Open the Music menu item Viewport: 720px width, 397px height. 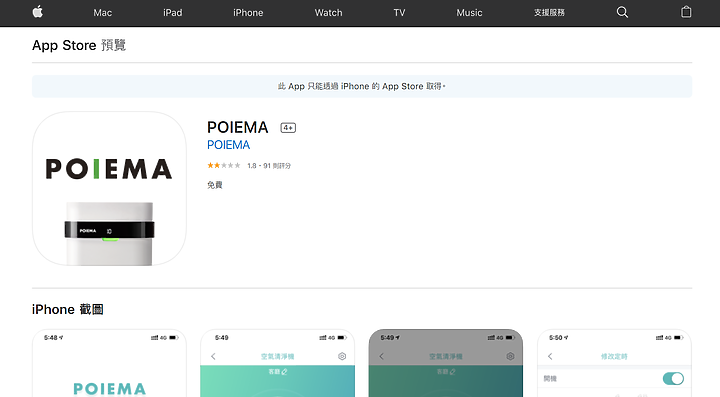[x=469, y=13]
